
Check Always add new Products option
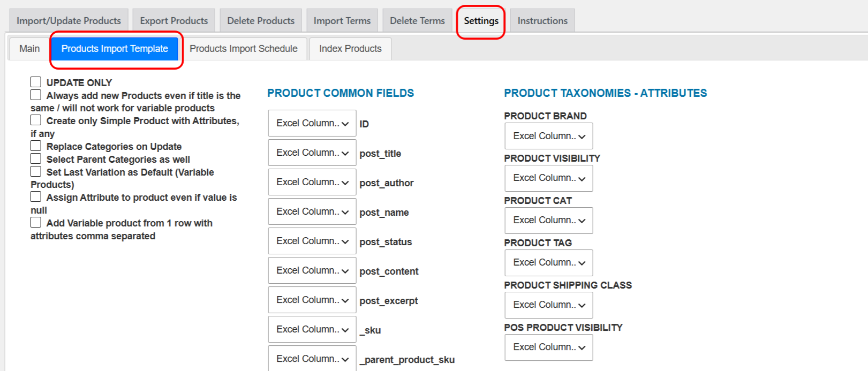click(36, 95)
